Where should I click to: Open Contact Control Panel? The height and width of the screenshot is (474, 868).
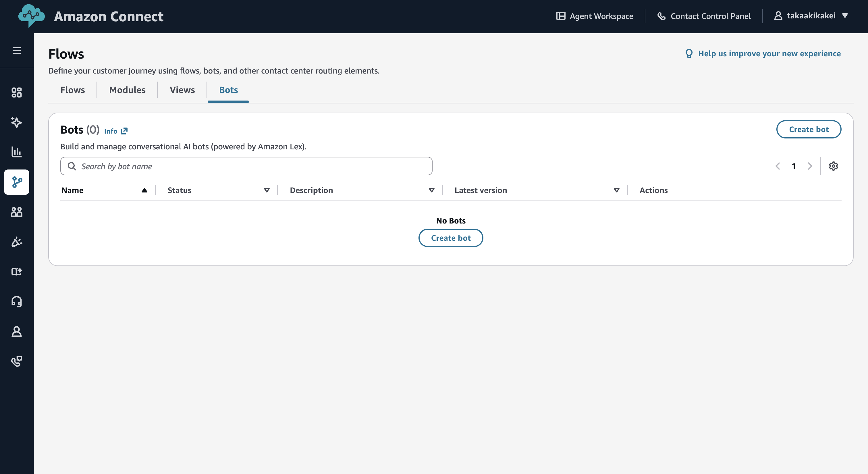point(704,16)
